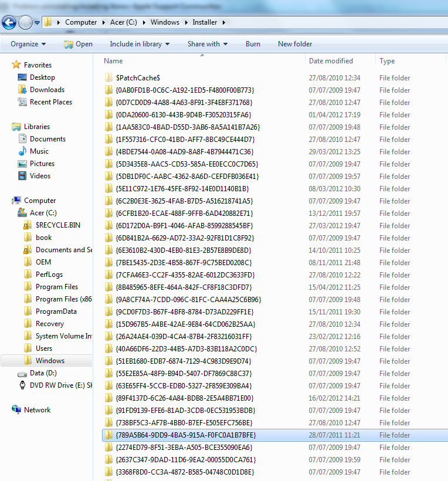
Task: Sort by the Date modified column header
Action: [331, 61]
